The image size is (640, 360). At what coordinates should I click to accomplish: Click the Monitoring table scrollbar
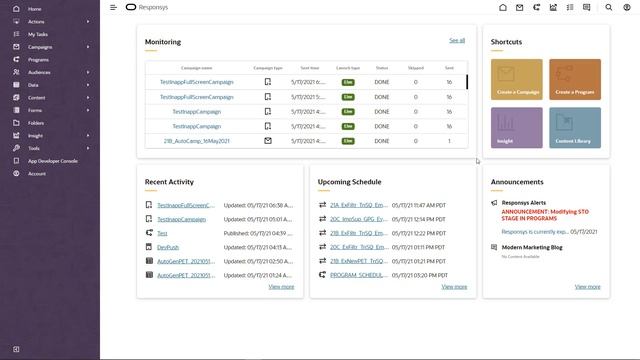(467, 82)
